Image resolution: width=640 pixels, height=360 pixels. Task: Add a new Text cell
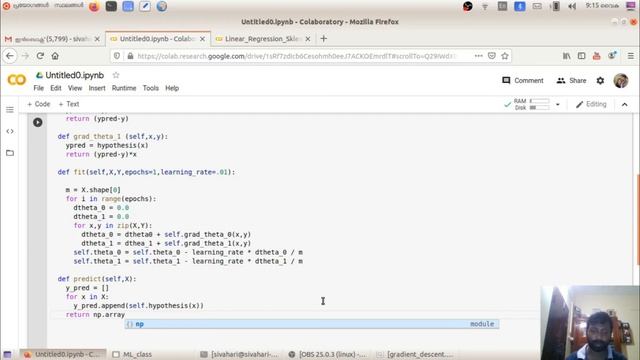click(x=69, y=104)
